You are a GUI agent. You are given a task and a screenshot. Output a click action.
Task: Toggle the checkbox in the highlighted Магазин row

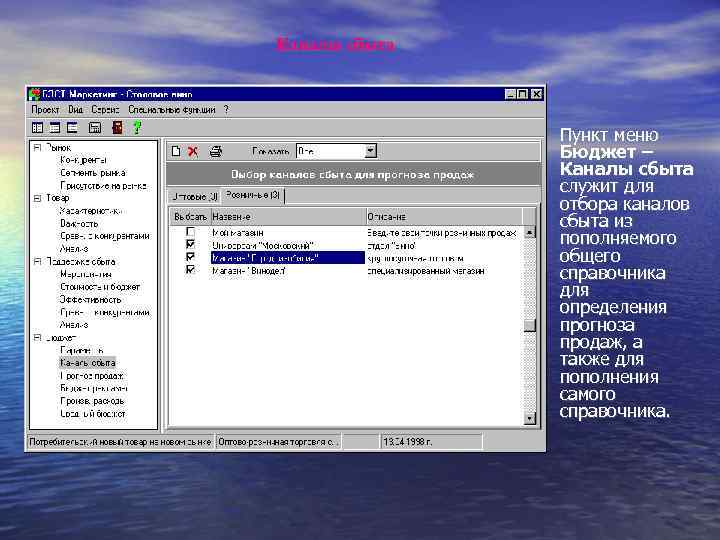pos(190,257)
